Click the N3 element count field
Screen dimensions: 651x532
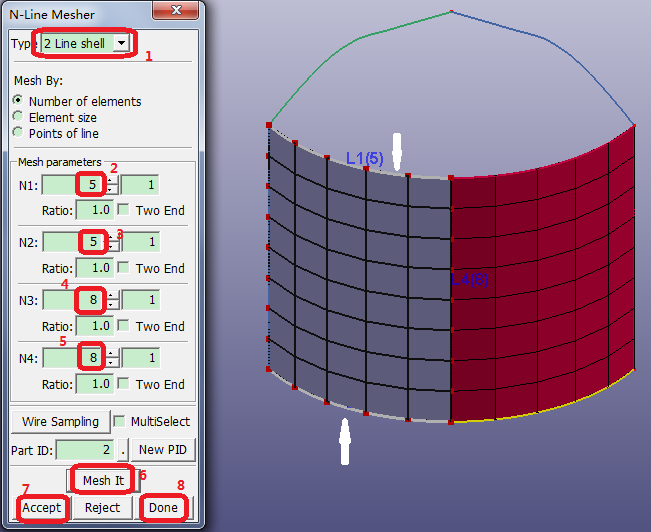[74, 300]
